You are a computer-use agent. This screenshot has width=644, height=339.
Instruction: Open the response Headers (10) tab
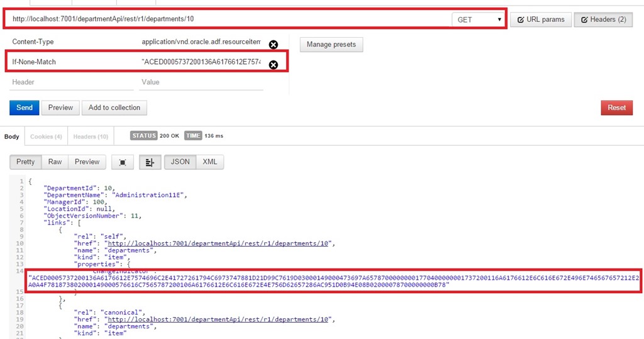pos(91,136)
